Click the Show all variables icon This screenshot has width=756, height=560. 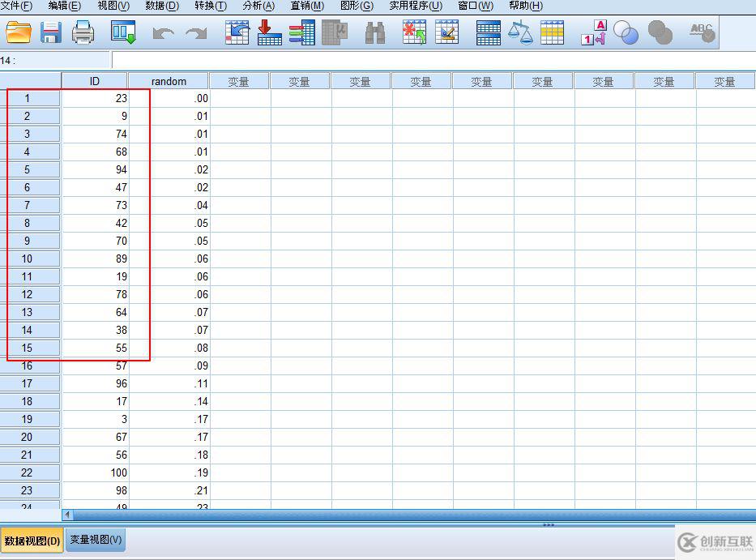pyautogui.click(x=660, y=32)
